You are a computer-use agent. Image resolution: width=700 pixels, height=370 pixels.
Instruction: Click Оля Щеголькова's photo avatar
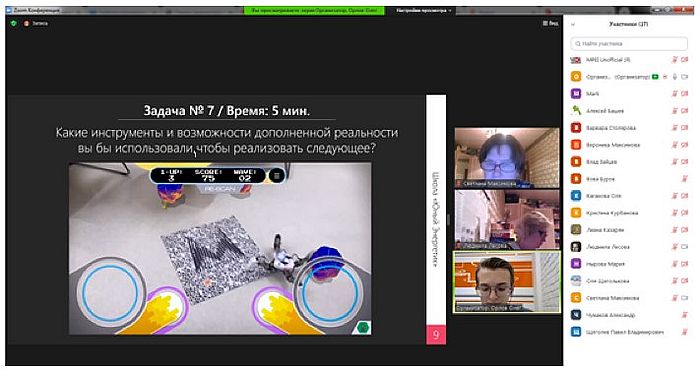click(576, 281)
